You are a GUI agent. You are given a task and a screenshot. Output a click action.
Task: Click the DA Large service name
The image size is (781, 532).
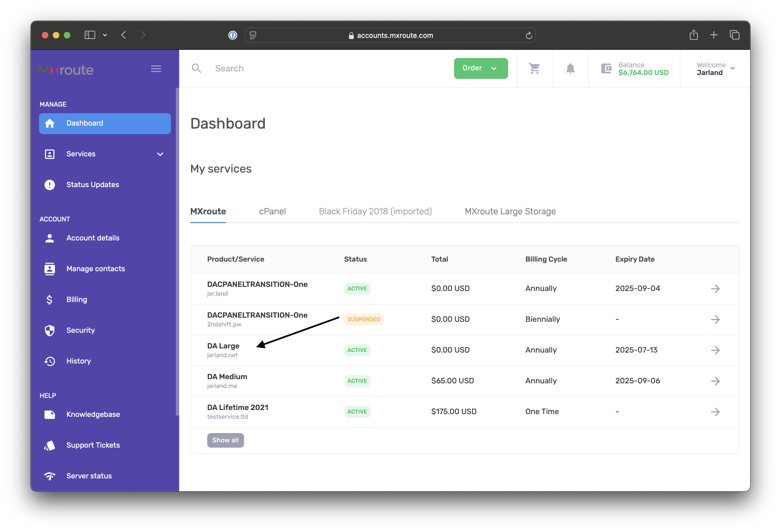[x=223, y=346]
